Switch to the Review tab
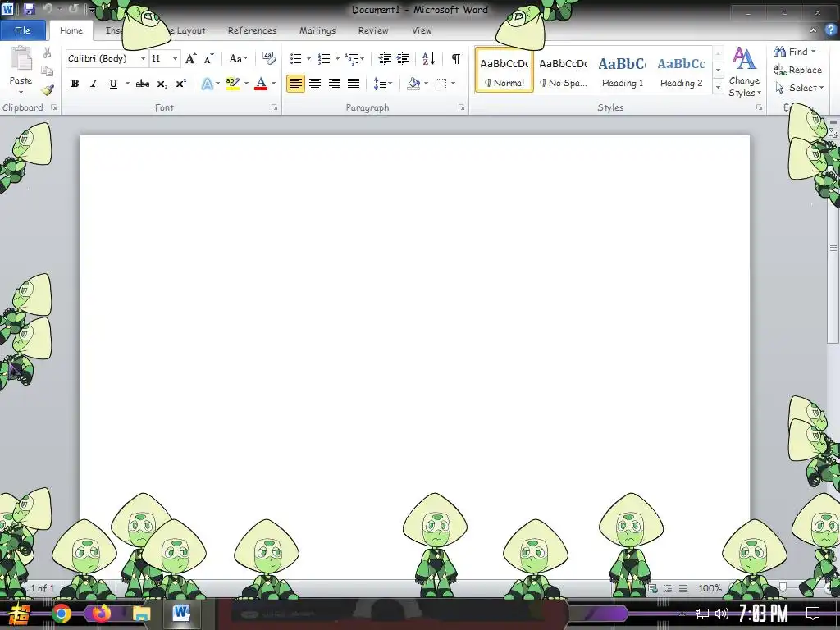 [x=373, y=30]
